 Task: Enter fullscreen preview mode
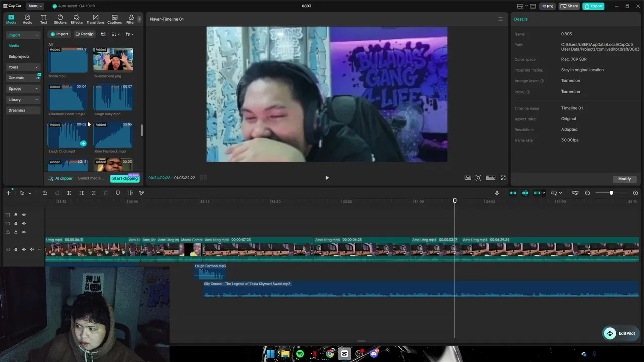click(x=503, y=178)
